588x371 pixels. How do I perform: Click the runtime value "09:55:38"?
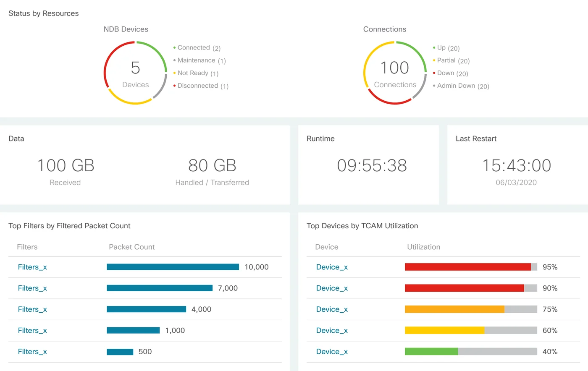[372, 165]
